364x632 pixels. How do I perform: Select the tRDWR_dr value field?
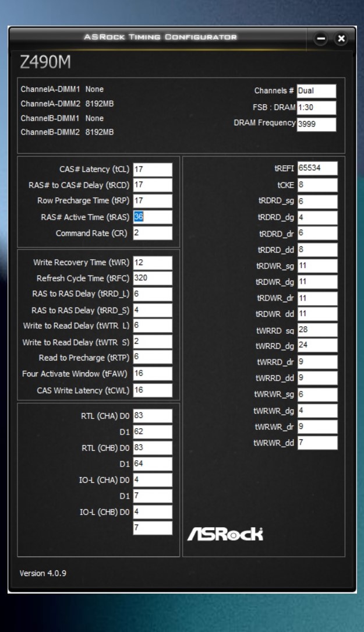click(317, 299)
